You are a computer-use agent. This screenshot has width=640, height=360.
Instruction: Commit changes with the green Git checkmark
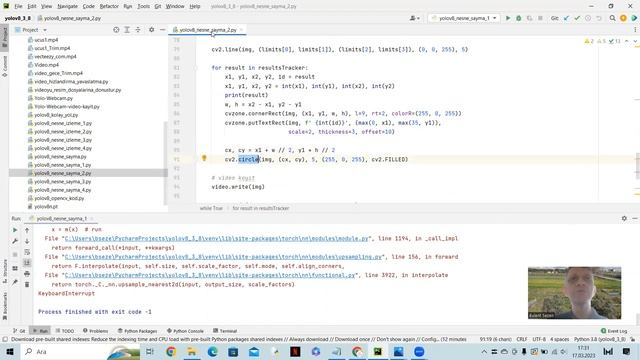pyautogui.click(x=577, y=18)
